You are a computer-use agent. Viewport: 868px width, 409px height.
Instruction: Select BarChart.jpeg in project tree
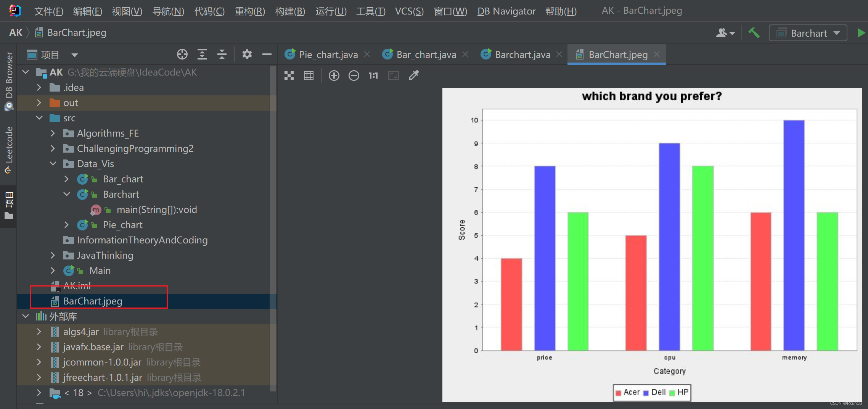tap(146, 301)
